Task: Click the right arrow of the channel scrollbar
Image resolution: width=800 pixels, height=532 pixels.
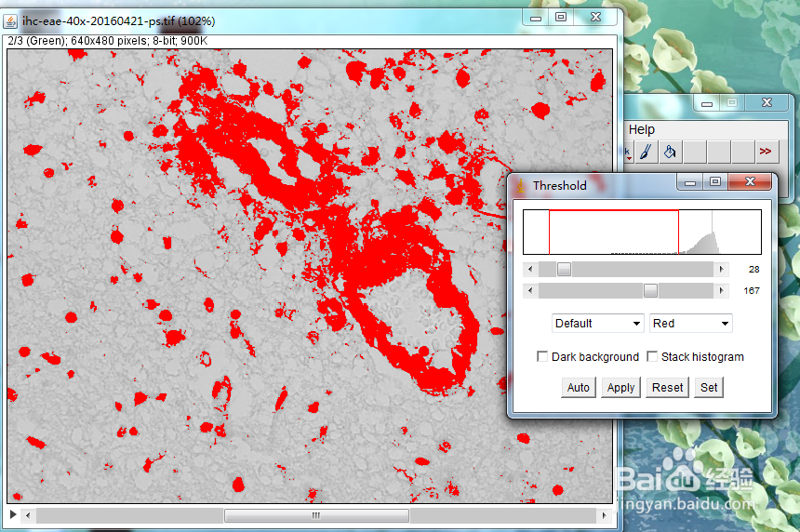Action: tap(604, 515)
